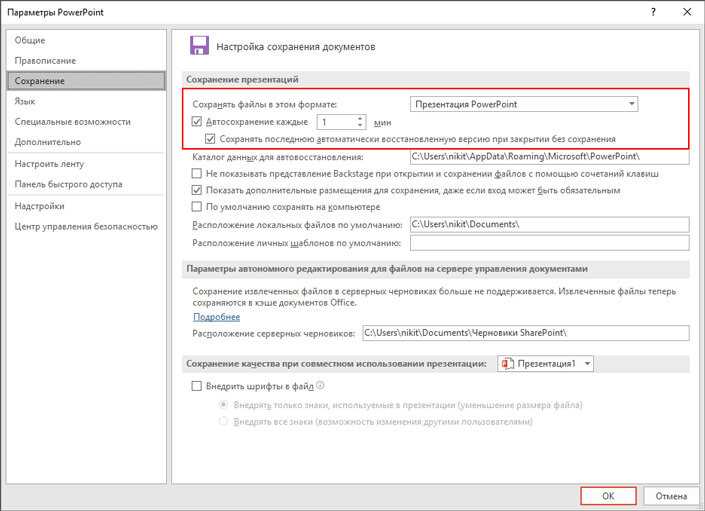Open the Презентация PowerPoint format dropdown
The height and width of the screenshot is (511, 705).
click(x=524, y=104)
